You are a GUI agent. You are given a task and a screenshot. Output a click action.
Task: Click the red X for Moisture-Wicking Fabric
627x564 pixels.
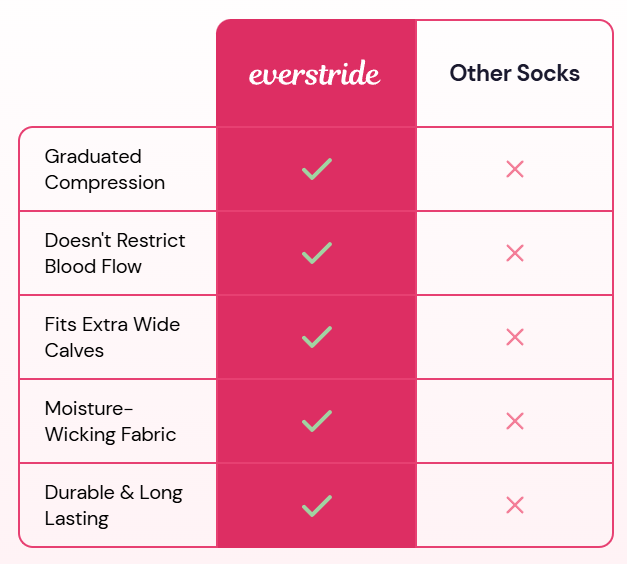(x=515, y=421)
